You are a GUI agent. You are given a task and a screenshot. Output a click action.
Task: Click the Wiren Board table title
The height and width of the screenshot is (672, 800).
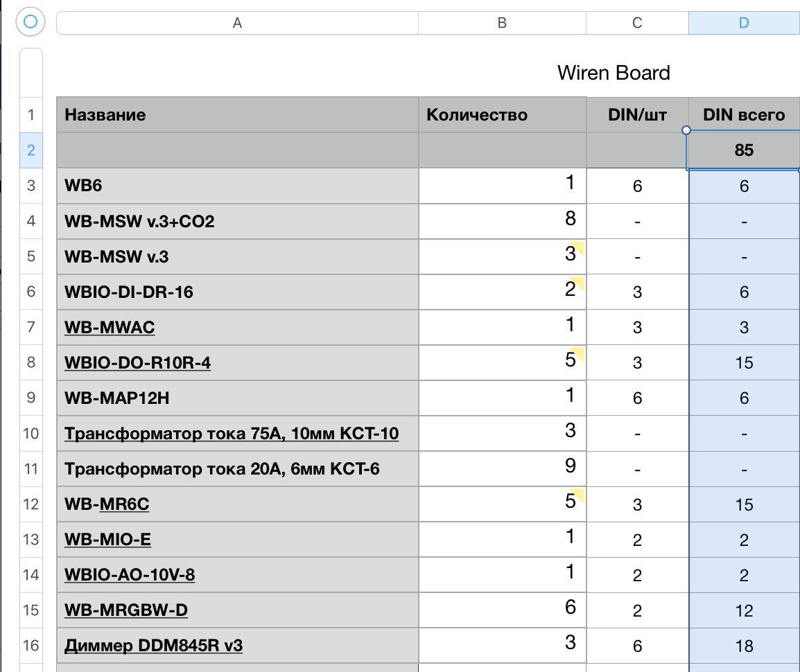tap(614, 73)
